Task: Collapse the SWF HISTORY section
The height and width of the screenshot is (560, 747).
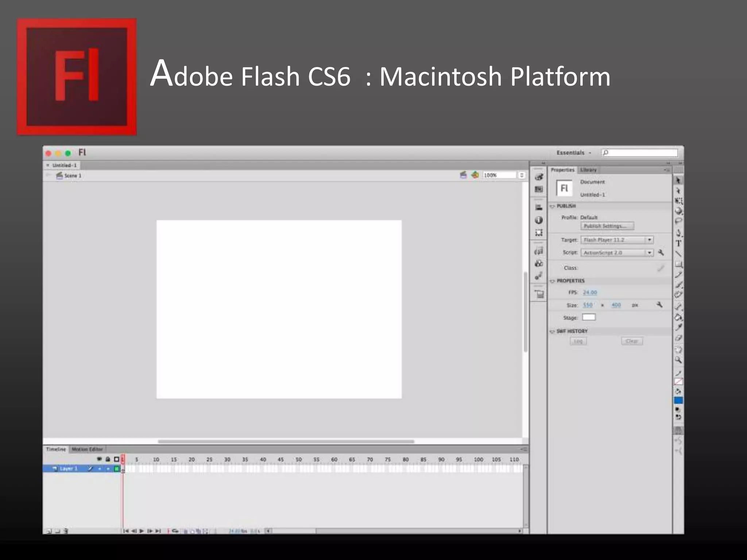Action: (x=552, y=331)
